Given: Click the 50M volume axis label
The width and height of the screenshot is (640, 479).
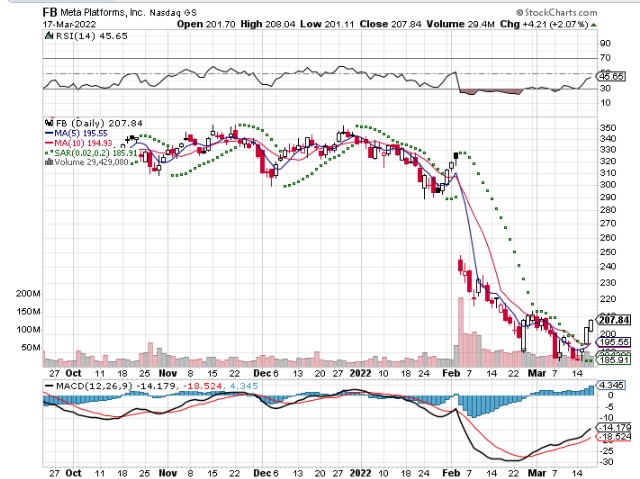Looking at the screenshot, I should coord(30,347).
